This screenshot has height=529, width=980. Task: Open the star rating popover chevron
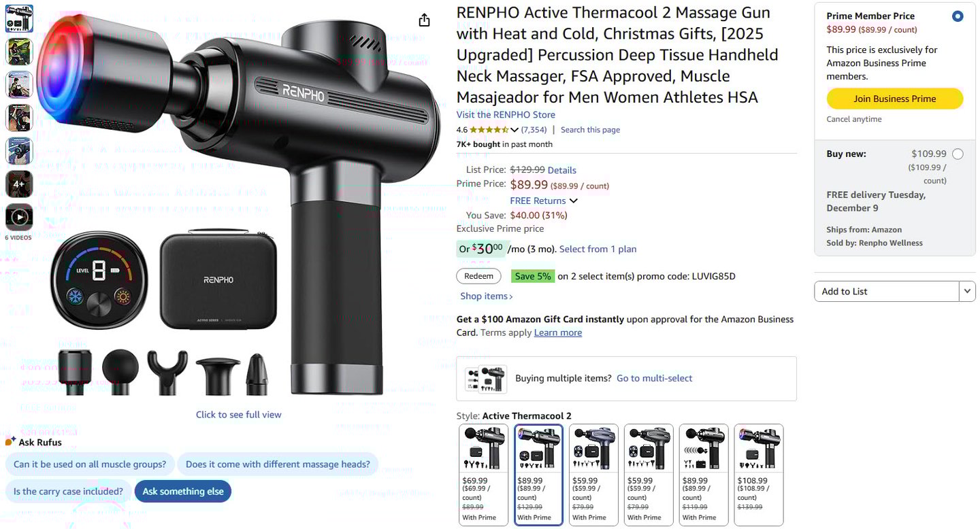click(514, 130)
